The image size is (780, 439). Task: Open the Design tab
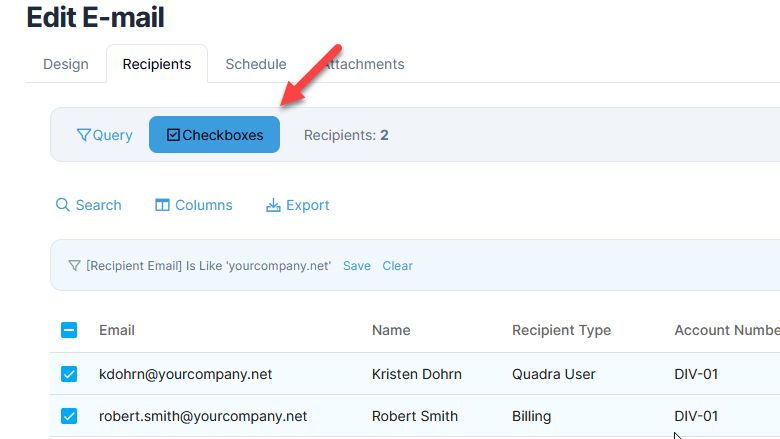pos(66,64)
